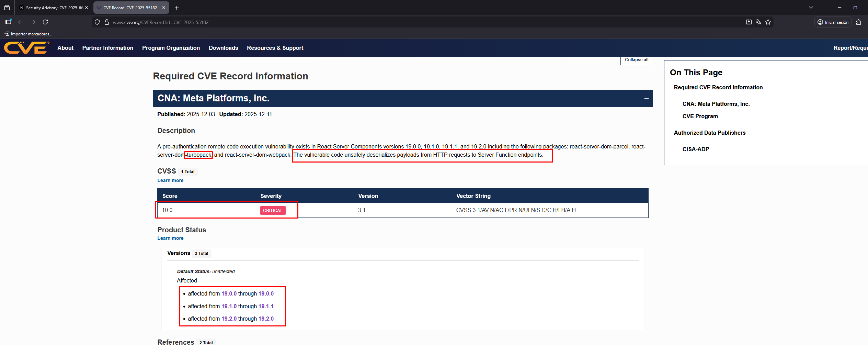Click the CISA-ADP link on the right
The height and width of the screenshot is (345, 868).
(696, 149)
